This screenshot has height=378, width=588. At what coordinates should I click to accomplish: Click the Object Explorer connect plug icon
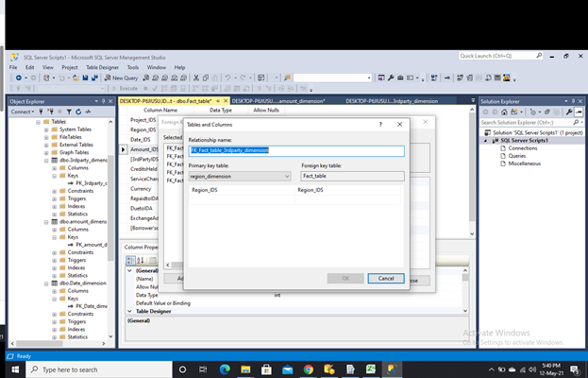pos(41,112)
